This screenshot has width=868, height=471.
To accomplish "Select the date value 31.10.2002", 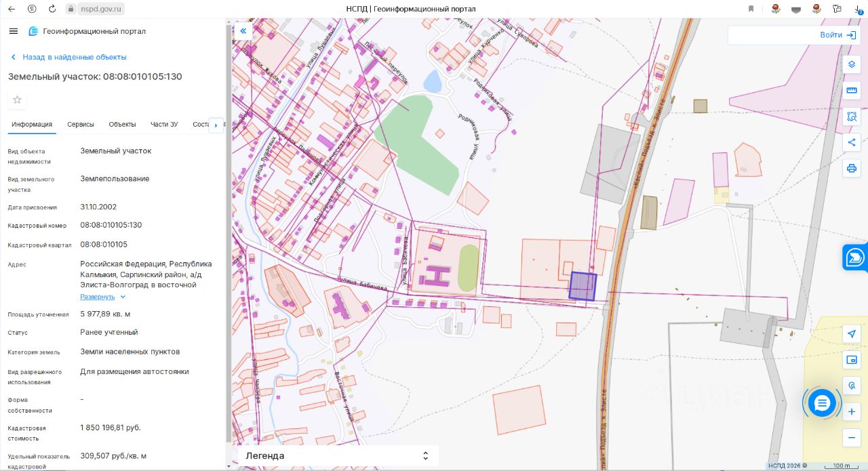I will [x=98, y=207].
